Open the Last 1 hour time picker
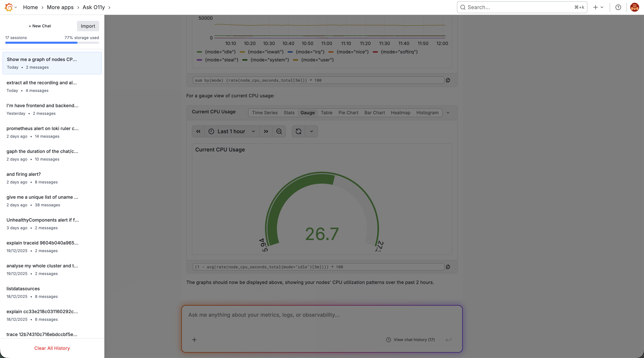This screenshot has width=644, height=358. tap(231, 131)
